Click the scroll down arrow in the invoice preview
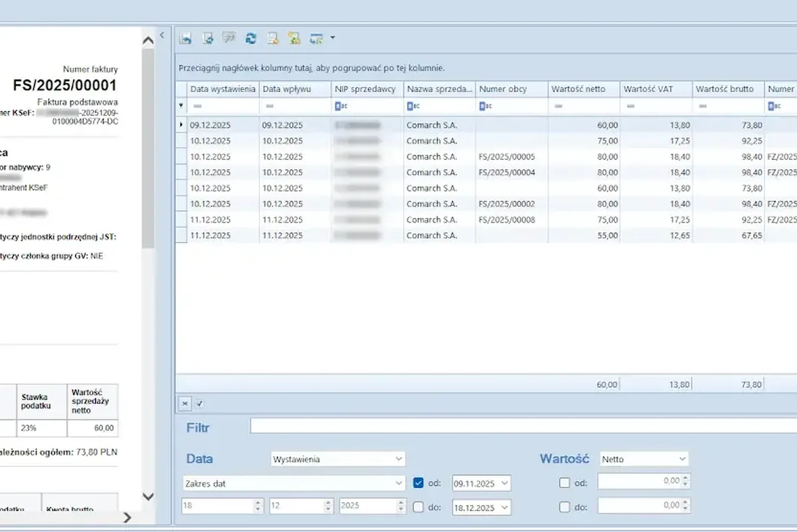Viewport: 797px width, 532px height. click(148, 497)
